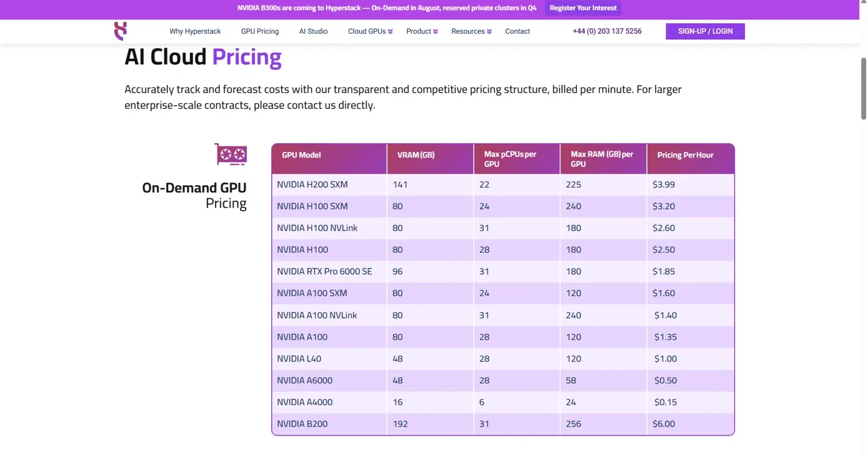Click the 141 VRAM value for H200 SXM

(400, 185)
